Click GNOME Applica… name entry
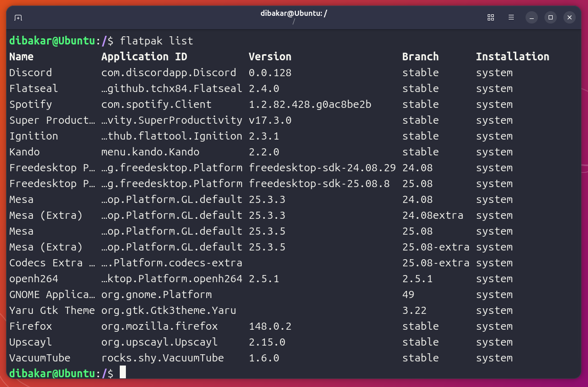The height and width of the screenshot is (387, 588). pyautogui.click(x=52, y=294)
